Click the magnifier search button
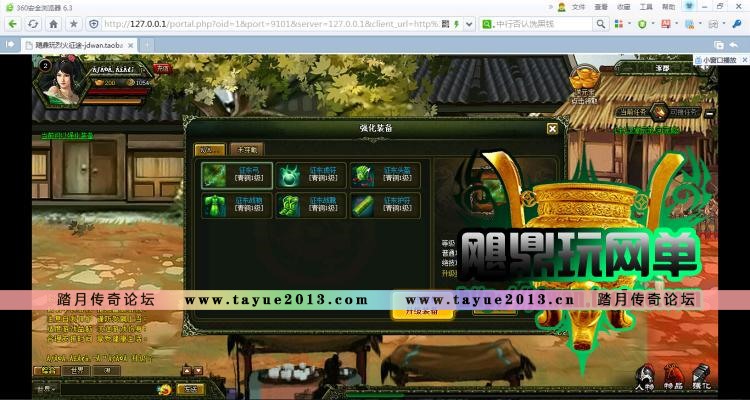 [x=600, y=24]
